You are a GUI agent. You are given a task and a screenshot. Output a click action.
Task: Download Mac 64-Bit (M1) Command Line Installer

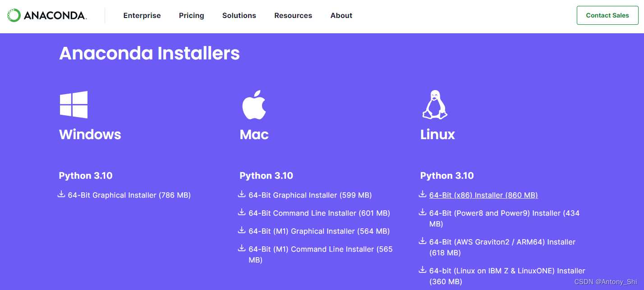pos(321,254)
